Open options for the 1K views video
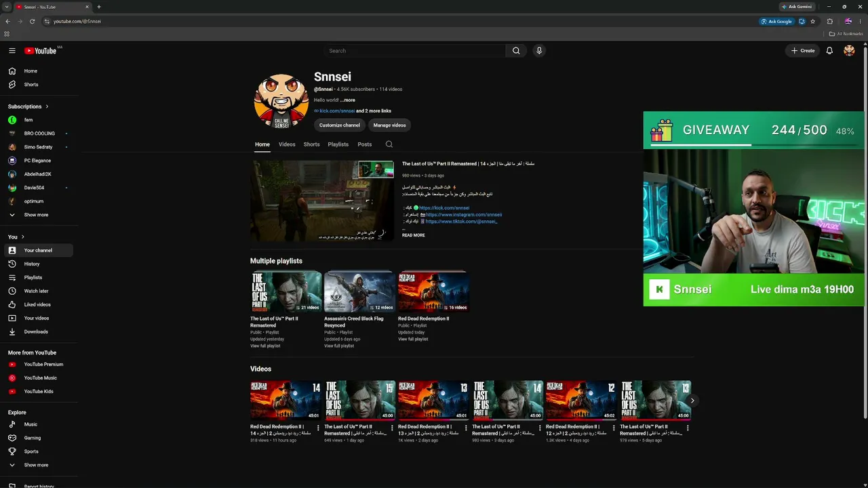 coord(466,428)
